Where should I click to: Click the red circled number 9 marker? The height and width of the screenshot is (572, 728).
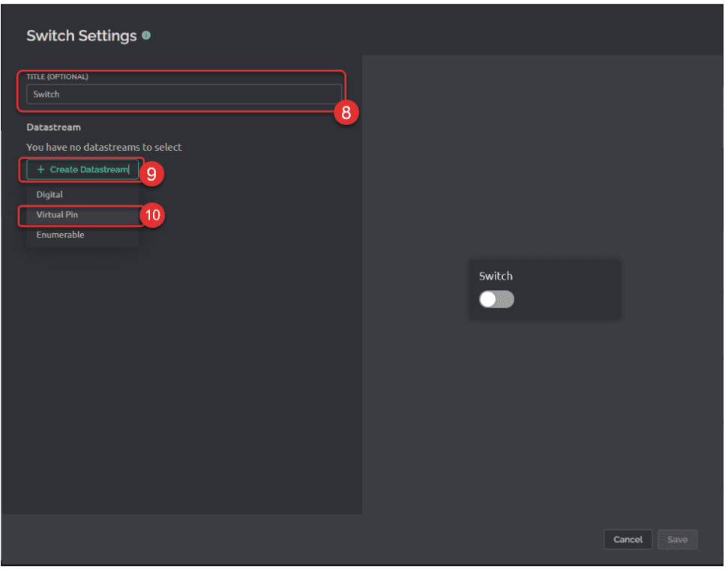[151, 174]
